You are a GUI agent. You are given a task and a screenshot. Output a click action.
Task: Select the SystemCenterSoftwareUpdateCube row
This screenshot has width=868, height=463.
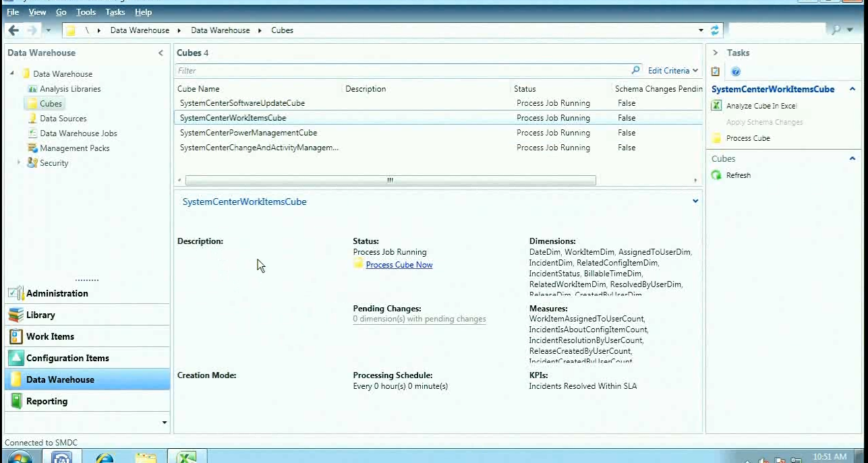(438, 103)
